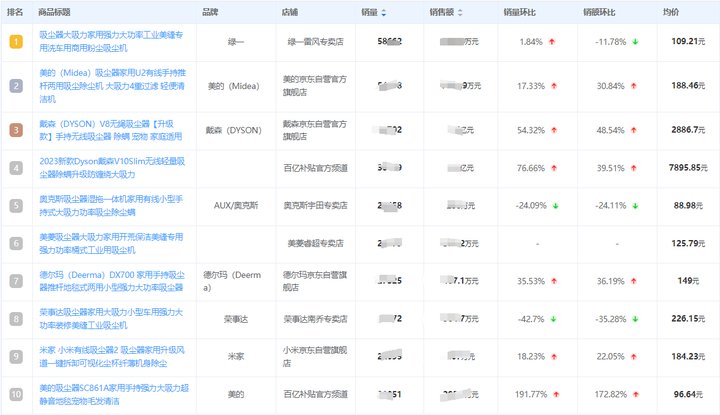This screenshot has height=415, width=720.
Task: Select brand cell 荣事达
Action: click(236, 319)
